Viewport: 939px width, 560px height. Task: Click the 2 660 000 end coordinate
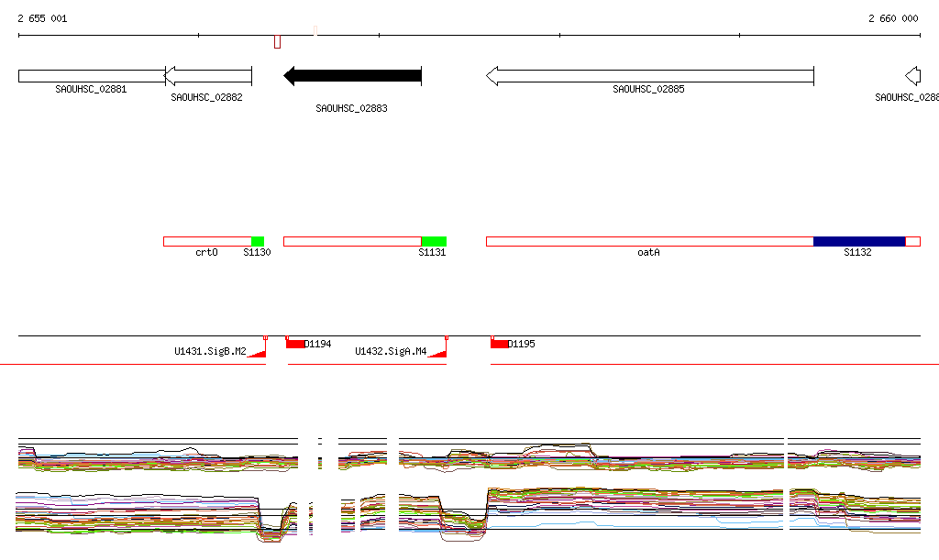pyautogui.click(x=893, y=18)
